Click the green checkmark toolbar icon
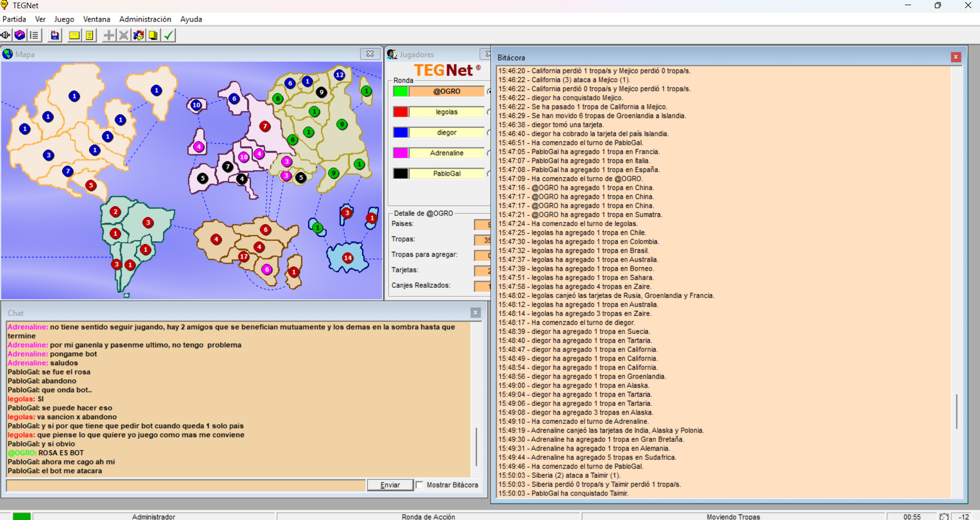980x520 pixels. click(x=169, y=35)
